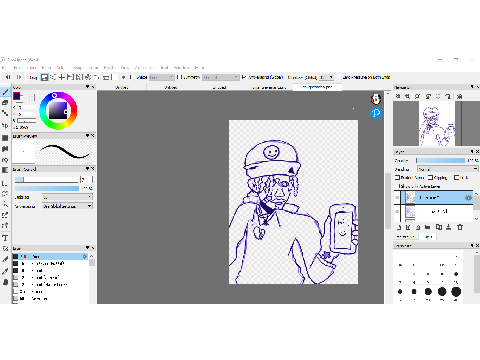Click the Undo arrow in toolbar
This screenshot has width=480, height=360.
point(8,77)
